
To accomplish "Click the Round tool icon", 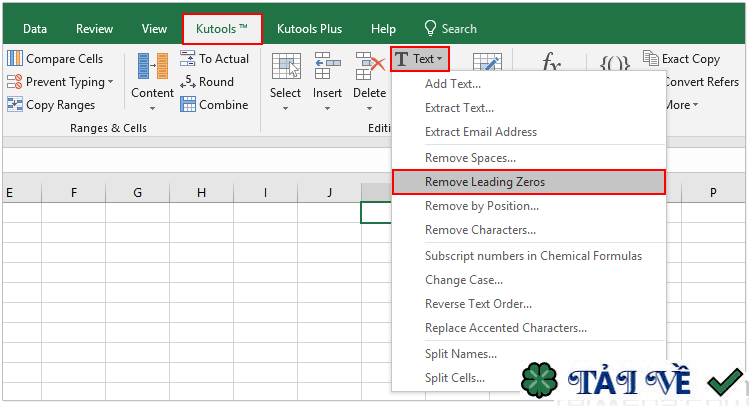I will pos(188,82).
